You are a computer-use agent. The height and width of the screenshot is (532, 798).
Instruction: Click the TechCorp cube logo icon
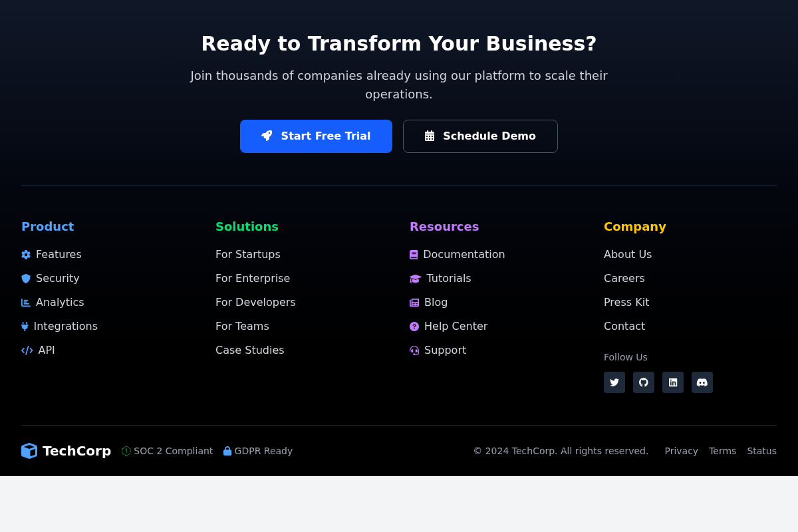click(x=29, y=451)
